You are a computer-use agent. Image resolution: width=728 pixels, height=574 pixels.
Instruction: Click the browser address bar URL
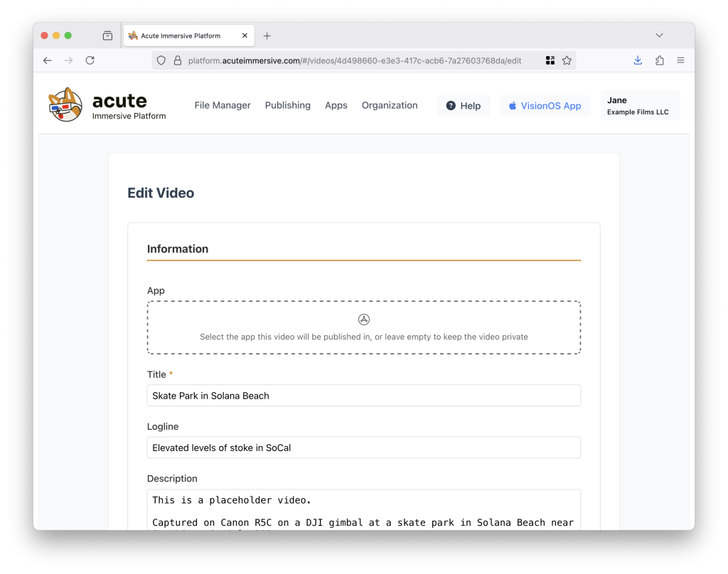(x=355, y=60)
